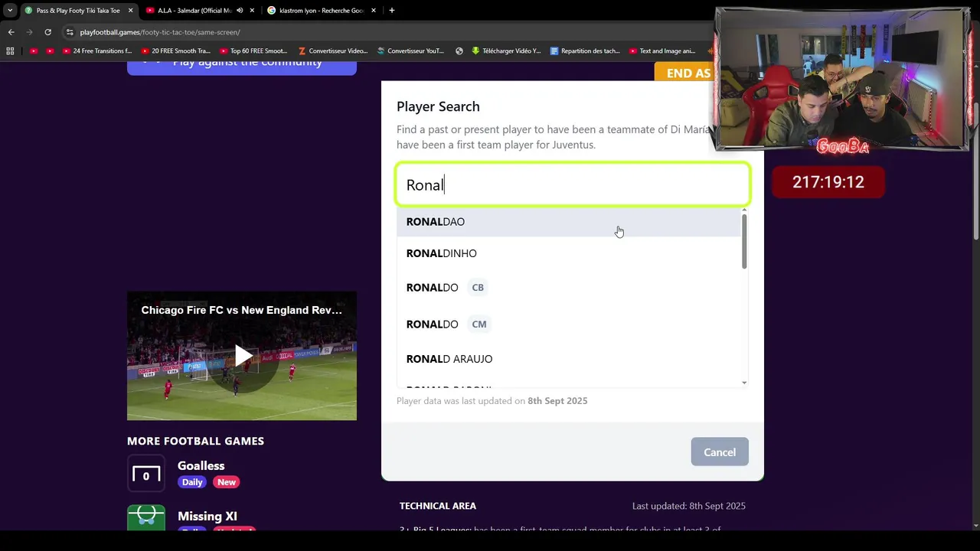
Task: Open the apps grid in the bookmarks bar
Action: coord(10,51)
